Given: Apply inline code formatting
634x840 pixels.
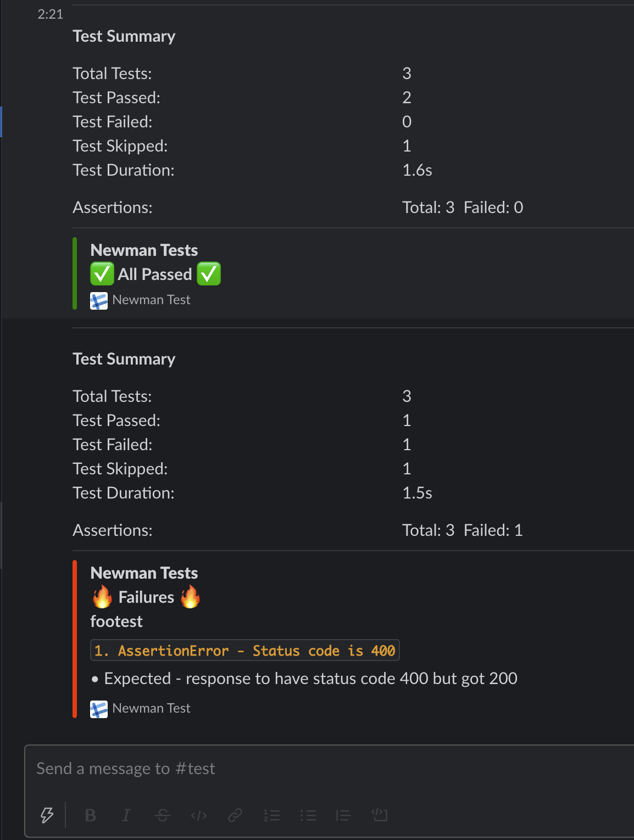Looking at the screenshot, I should click(199, 815).
